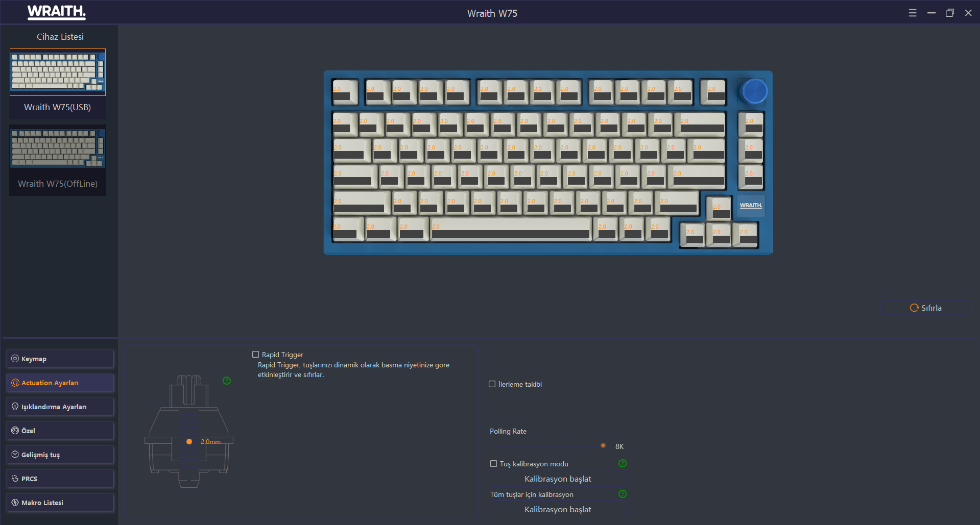
Task: Close the Wraith W75 application
Action: (x=968, y=13)
